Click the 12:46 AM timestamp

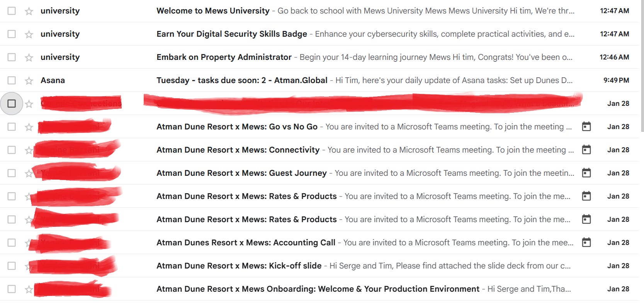coord(614,57)
